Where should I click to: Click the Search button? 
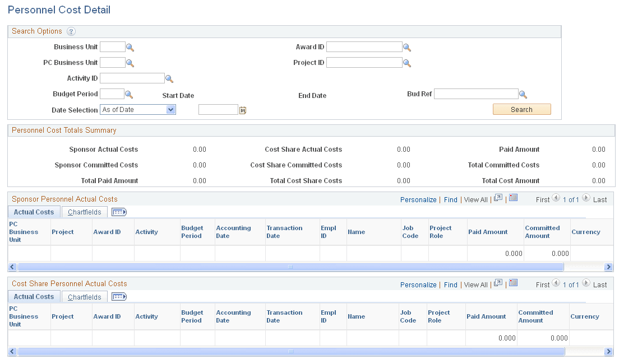point(521,109)
